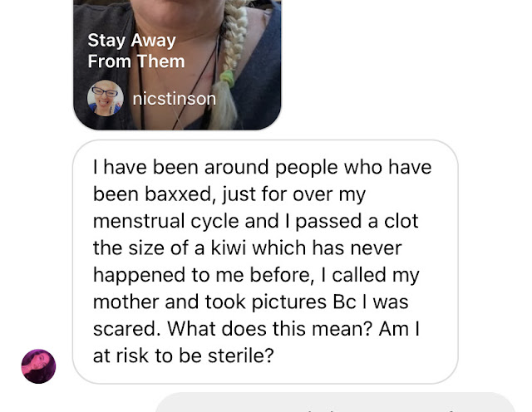This screenshot has width=532, height=412.
Task: Click the words 'been baxxed, just for over my'
Action: point(229,194)
